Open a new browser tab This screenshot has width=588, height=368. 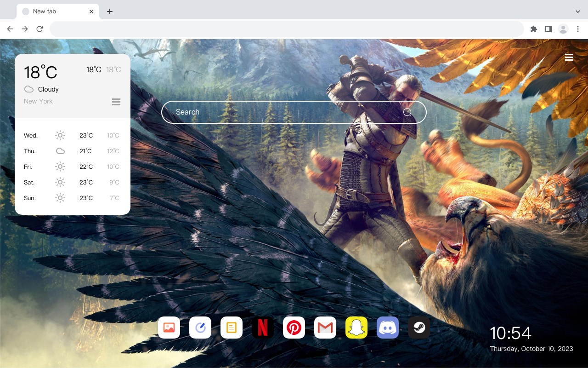pos(109,11)
